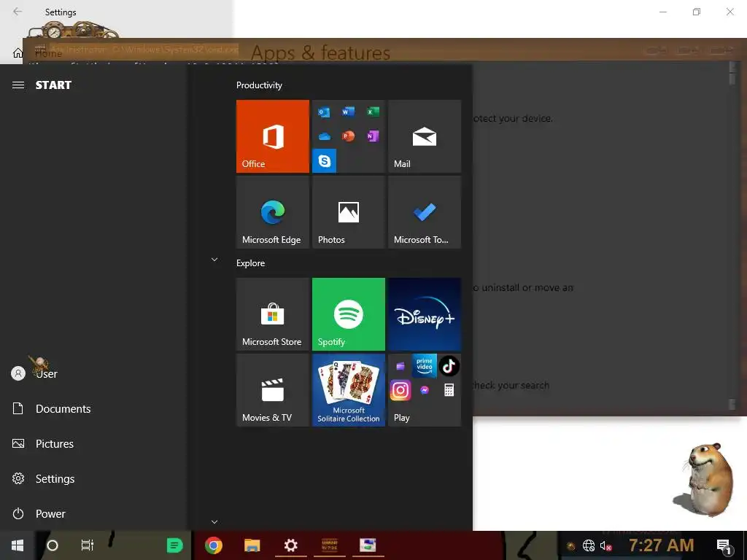Open the network globe tray icon
The height and width of the screenshot is (560, 747).
coord(589,545)
